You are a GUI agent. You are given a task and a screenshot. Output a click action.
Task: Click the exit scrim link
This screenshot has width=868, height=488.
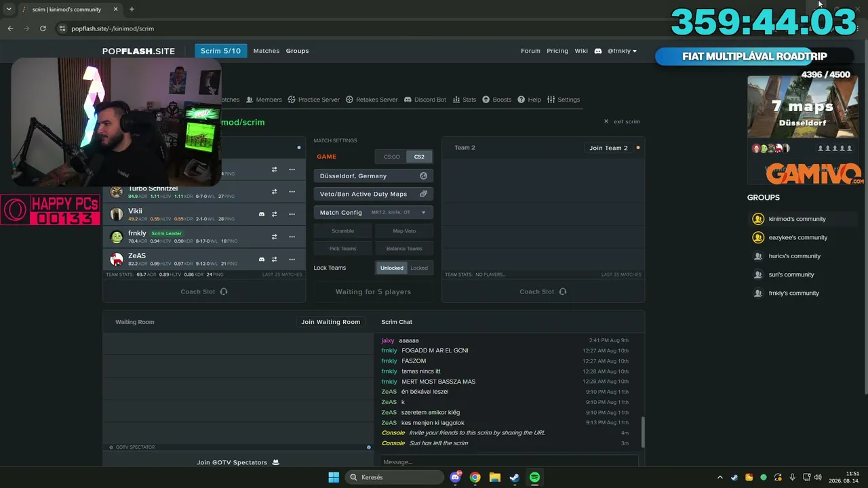pos(622,121)
